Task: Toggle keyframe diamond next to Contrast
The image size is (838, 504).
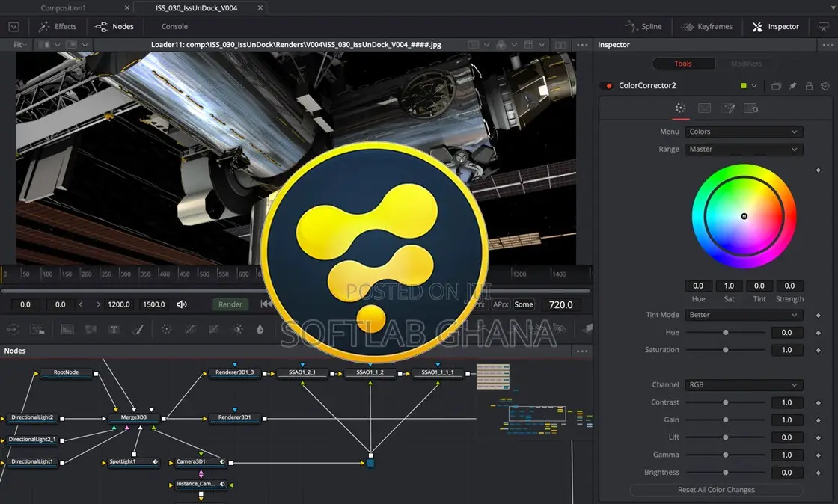Action: click(819, 402)
